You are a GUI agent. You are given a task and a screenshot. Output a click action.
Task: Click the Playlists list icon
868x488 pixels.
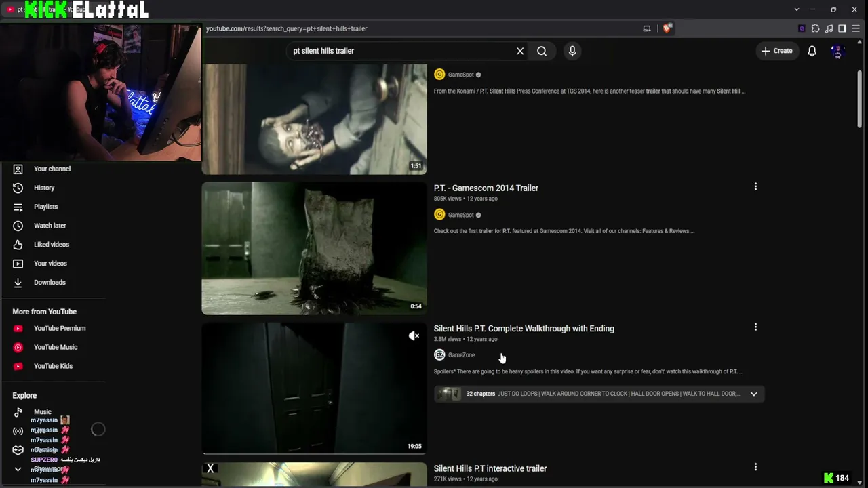(x=18, y=207)
